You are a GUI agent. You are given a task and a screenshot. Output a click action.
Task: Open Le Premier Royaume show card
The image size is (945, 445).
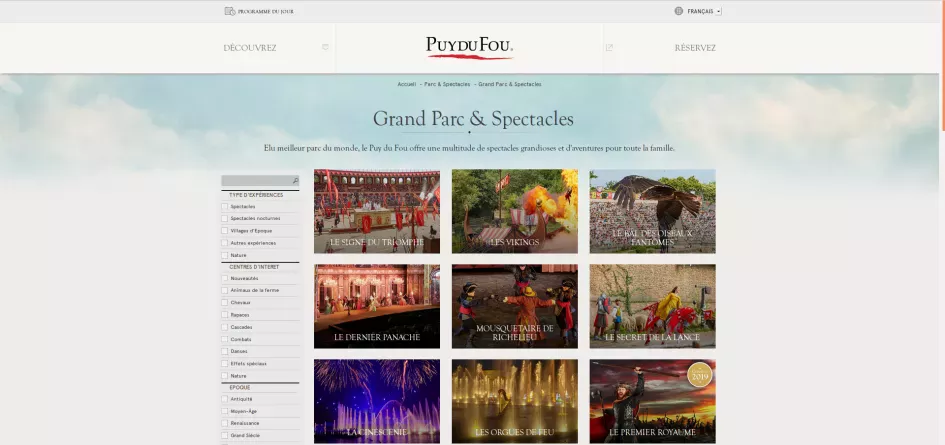point(653,402)
